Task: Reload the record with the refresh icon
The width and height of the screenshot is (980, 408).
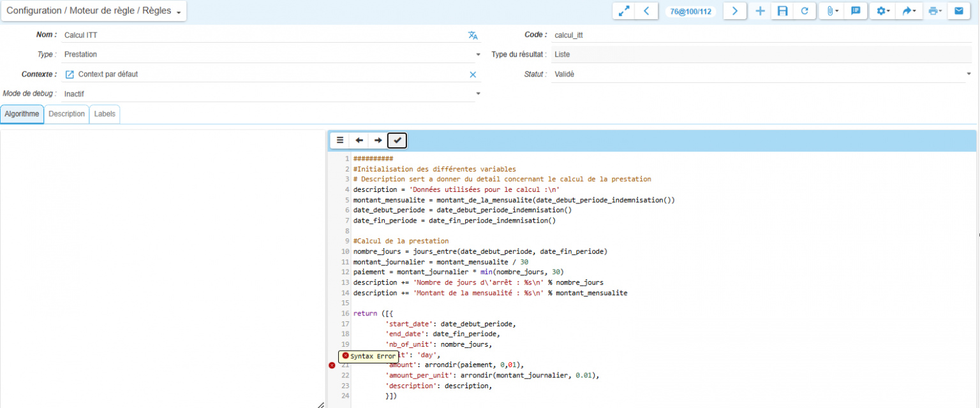Action: pos(805,11)
